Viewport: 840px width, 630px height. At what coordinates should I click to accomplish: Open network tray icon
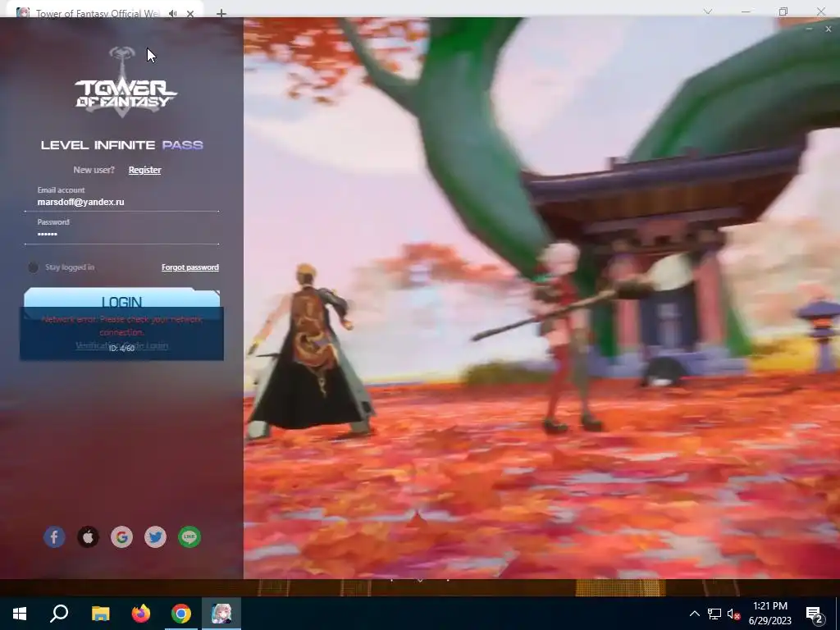coord(714,614)
